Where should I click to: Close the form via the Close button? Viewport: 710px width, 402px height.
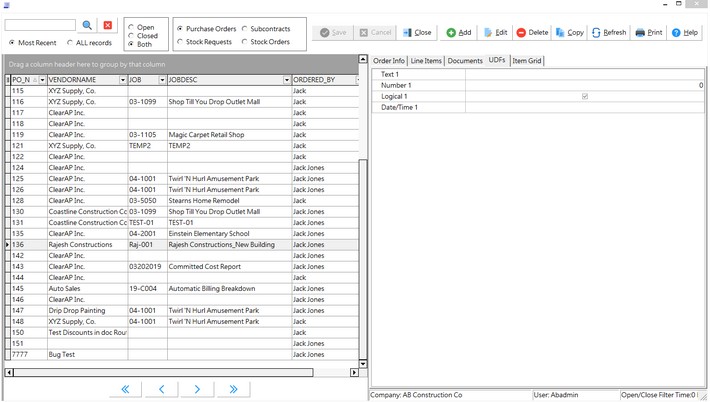point(417,33)
